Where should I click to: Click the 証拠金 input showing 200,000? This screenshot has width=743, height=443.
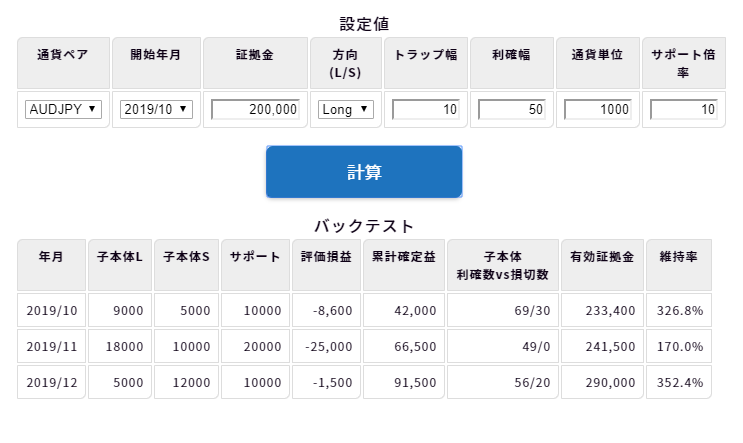coord(255,109)
